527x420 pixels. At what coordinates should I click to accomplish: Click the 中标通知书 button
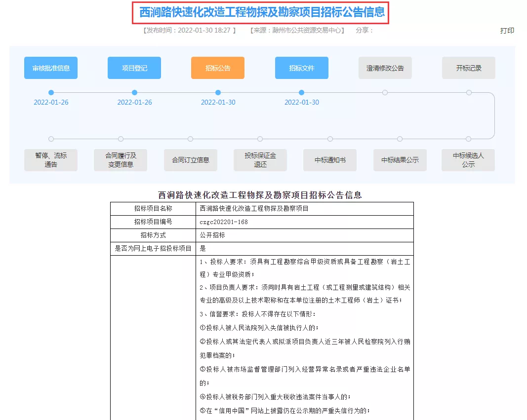pyautogui.click(x=329, y=160)
